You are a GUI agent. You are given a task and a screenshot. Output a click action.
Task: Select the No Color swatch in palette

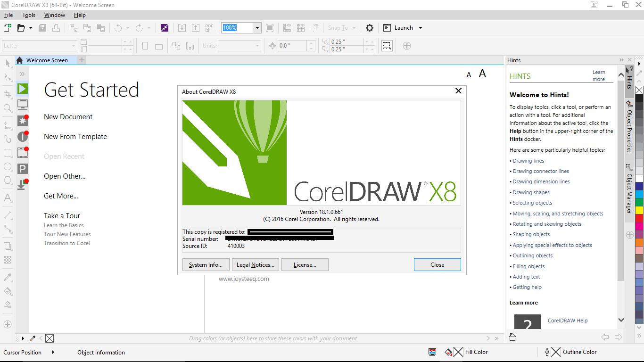639,90
